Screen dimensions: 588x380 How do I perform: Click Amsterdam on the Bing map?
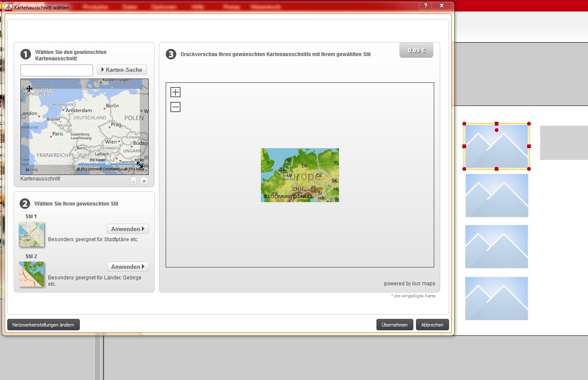coord(79,110)
